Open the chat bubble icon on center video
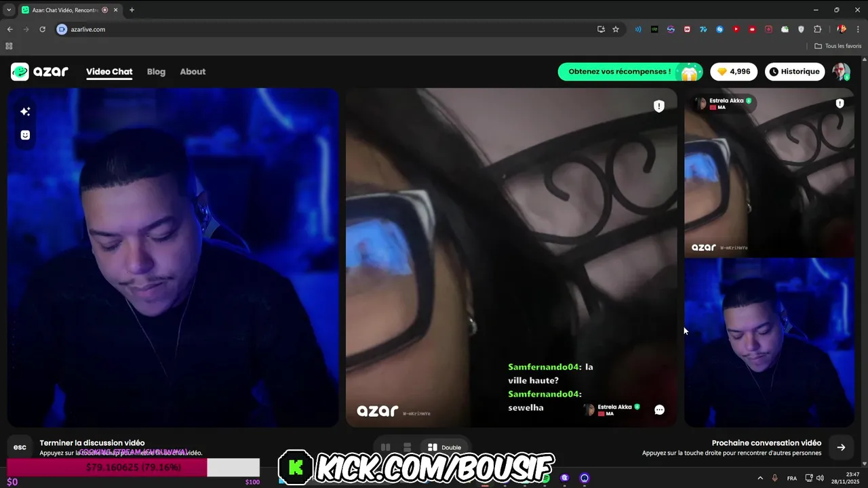This screenshot has width=868, height=488. click(x=659, y=409)
